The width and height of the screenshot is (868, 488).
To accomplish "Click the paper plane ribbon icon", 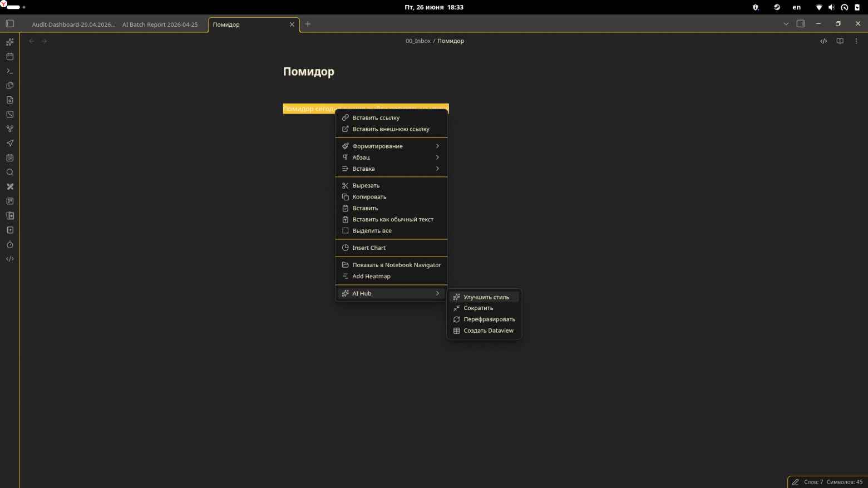I will point(9,144).
